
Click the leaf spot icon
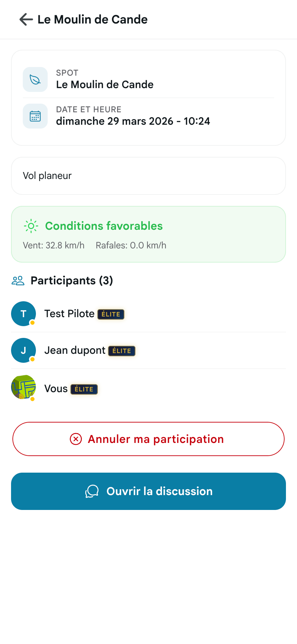click(x=35, y=79)
